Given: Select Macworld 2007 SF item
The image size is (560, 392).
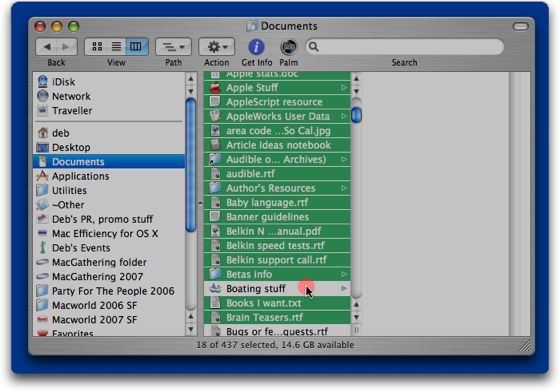Looking at the screenshot, I should [x=109, y=320].
